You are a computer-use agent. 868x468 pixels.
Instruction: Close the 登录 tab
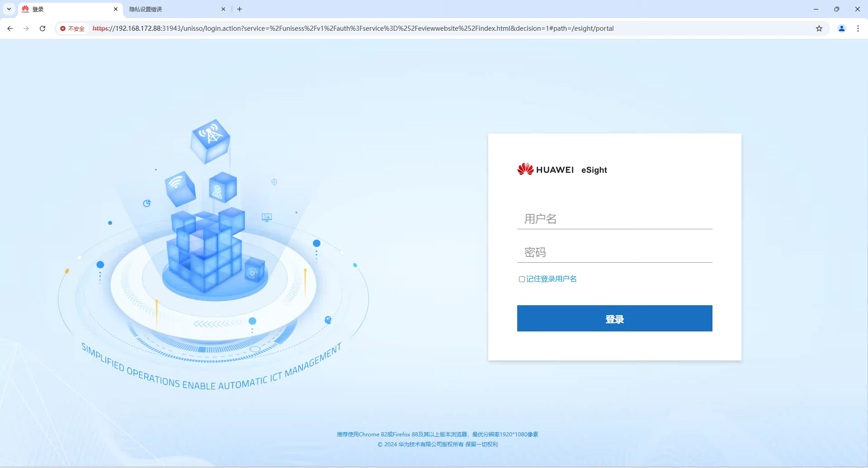pyautogui.click(x=116, y=9)
